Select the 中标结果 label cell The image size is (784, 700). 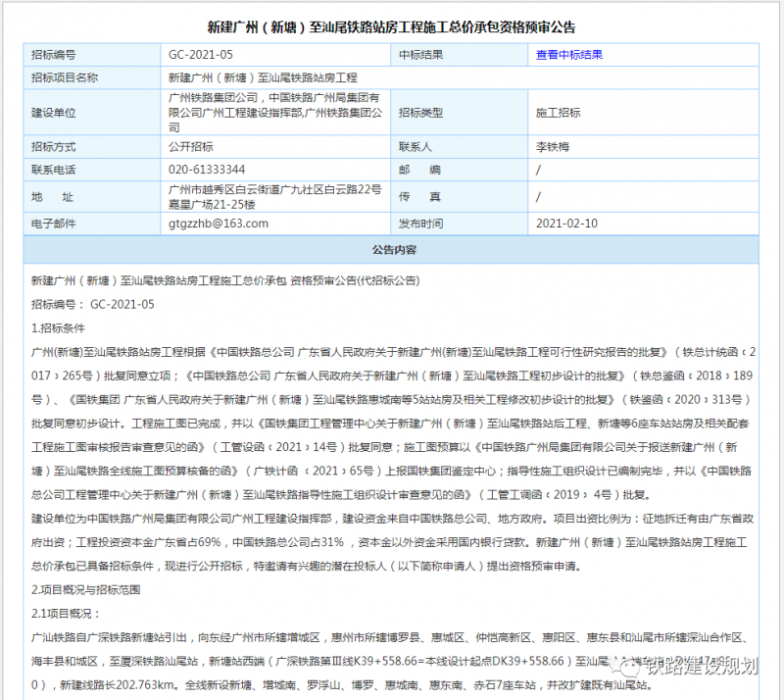pyautogui.click(x=459, y=55)
